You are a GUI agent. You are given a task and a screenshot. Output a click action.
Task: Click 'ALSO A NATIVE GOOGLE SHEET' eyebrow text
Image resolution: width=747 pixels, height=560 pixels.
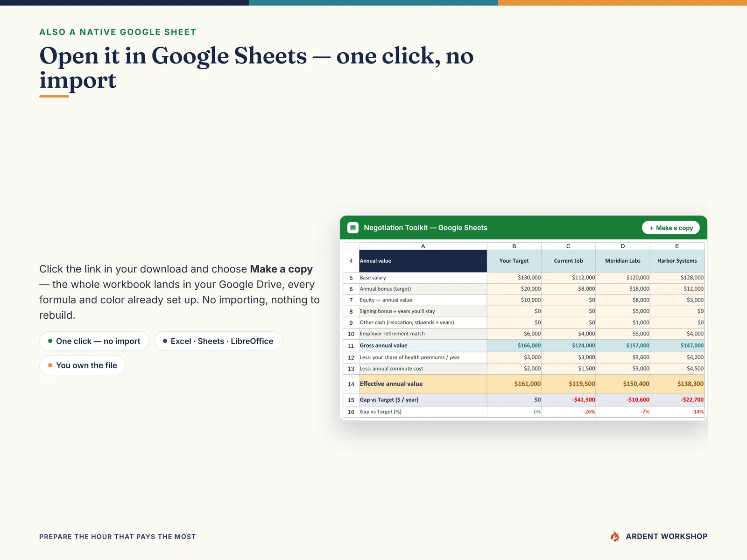[118, 32]
